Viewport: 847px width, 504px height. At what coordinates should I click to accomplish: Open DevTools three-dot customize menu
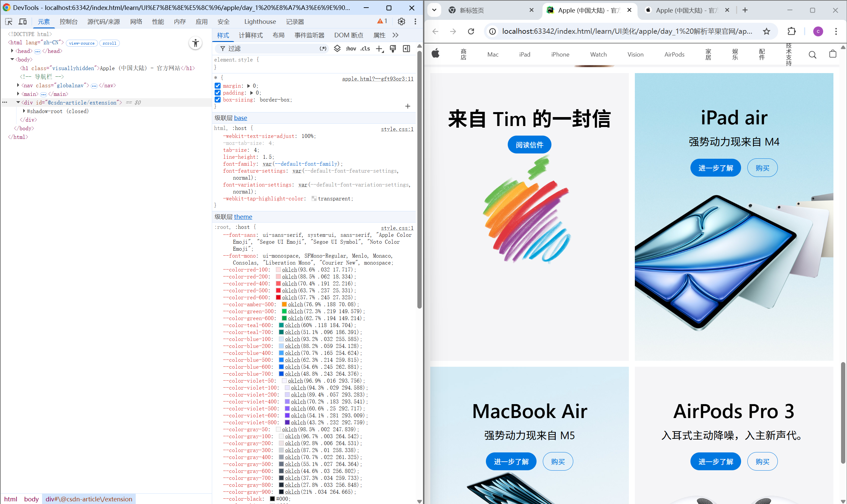click(x=415, y=21)
